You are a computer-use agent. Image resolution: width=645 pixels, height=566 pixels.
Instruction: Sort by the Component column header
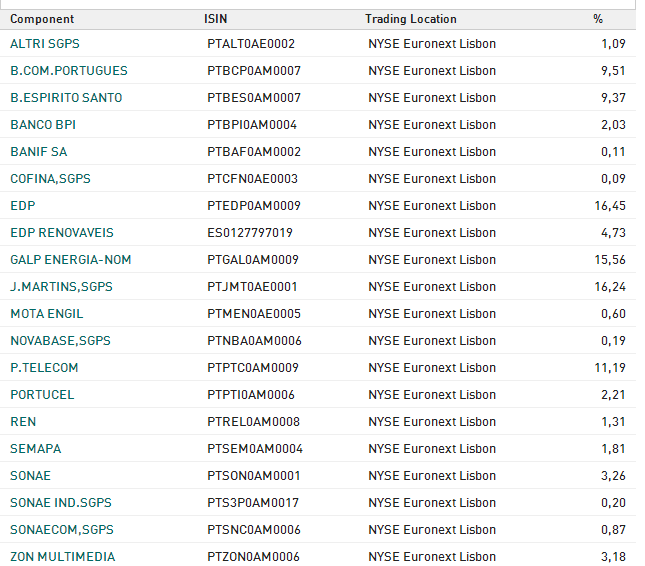point(42,19)
